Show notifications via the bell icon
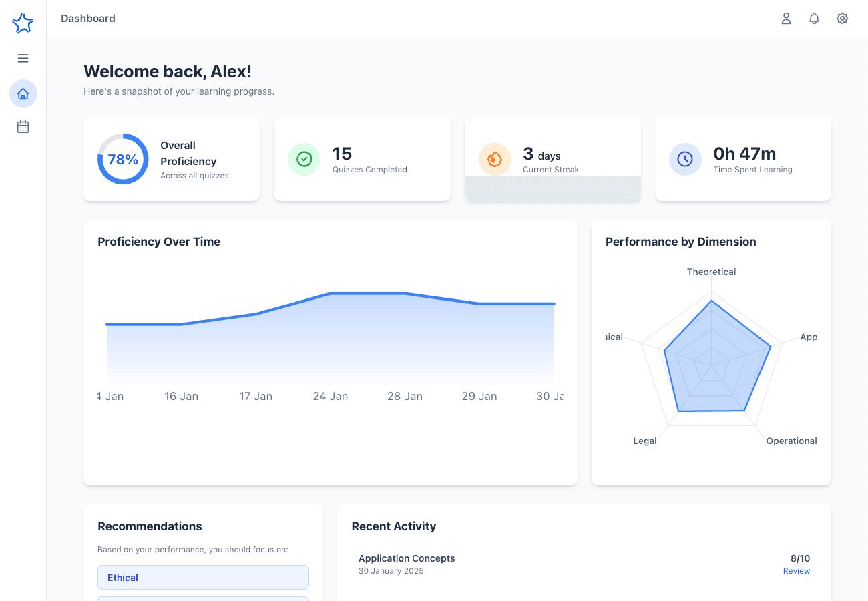868x601 pixels. click(814, 19)
